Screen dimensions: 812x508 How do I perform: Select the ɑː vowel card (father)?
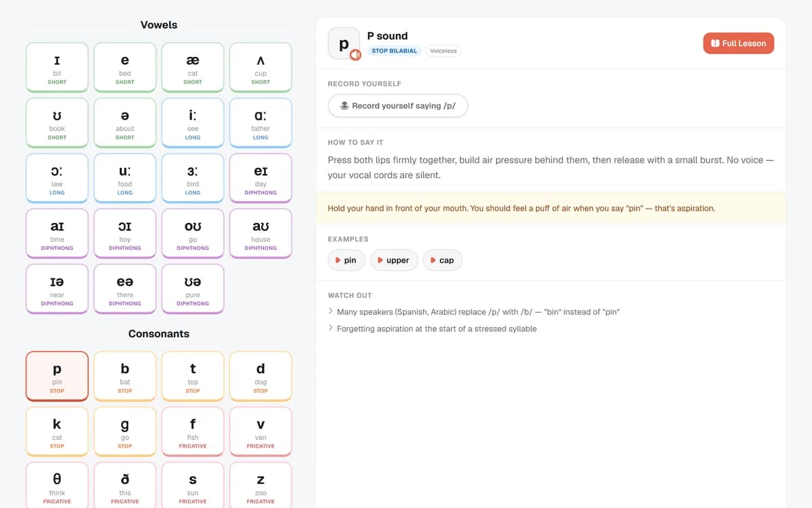point(261,123)
